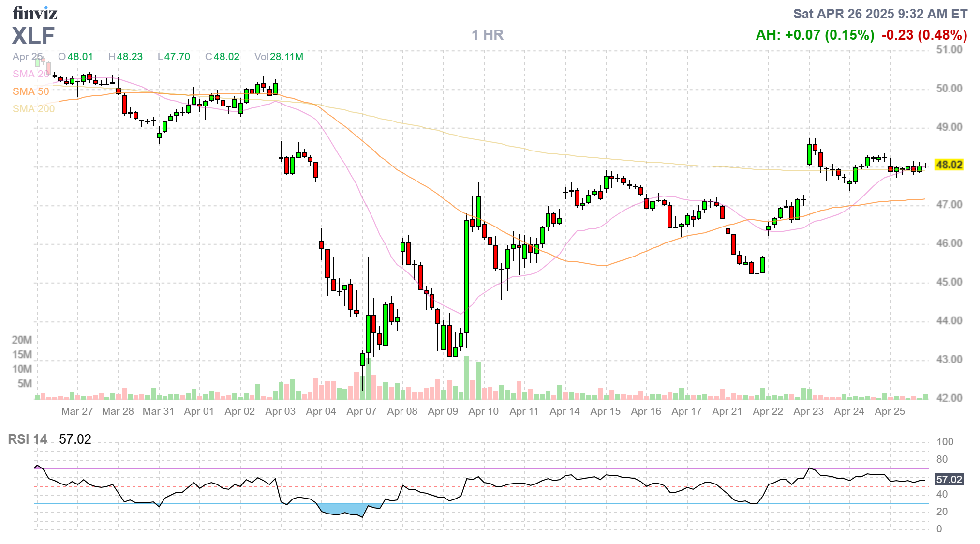980x544 pixels.
Task: Click the finviz logo
Action: click(35, 13)
